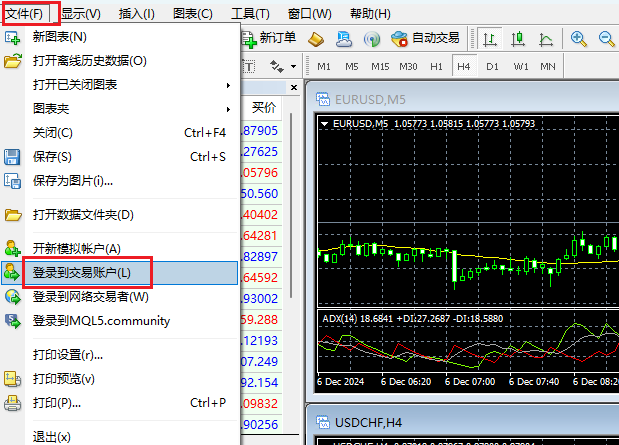Screen dimensions: 619x445
Task: Select the M1 timeframe
Action: tap(324, 67)
